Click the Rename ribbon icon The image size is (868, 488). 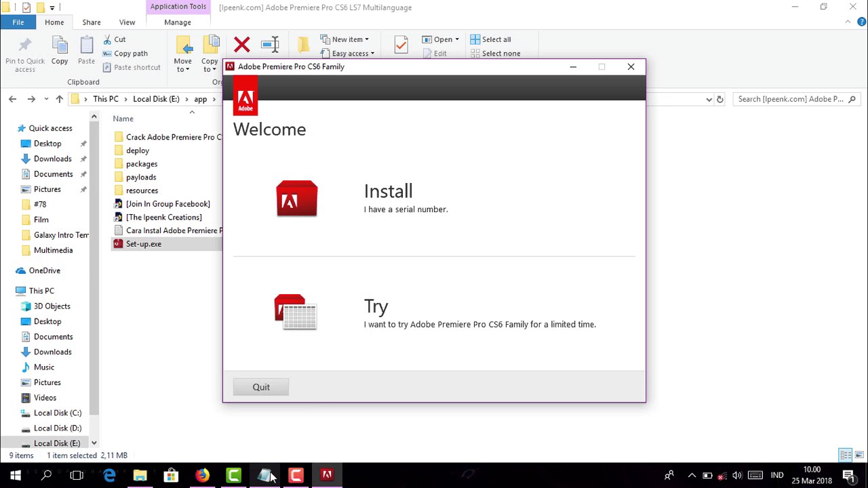(x=270, y=45)
